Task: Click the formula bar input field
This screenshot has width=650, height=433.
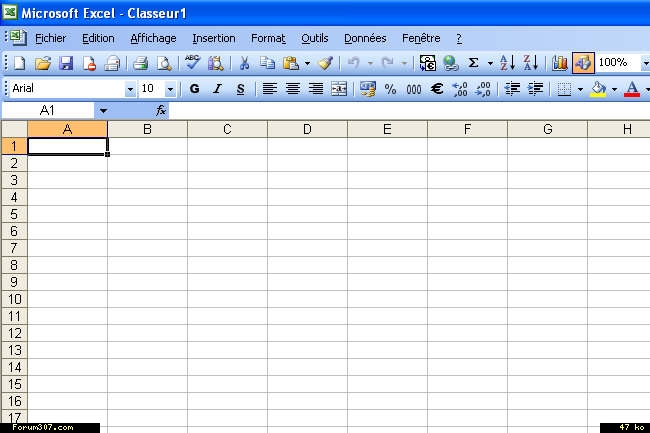Action: 409,110
